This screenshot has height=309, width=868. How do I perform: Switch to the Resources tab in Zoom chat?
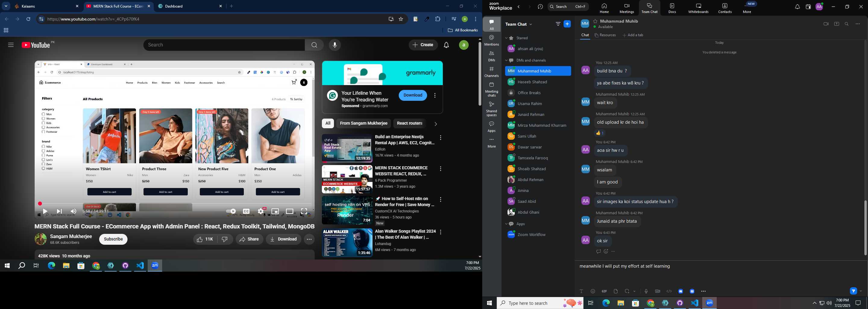[x=605, y=35]
